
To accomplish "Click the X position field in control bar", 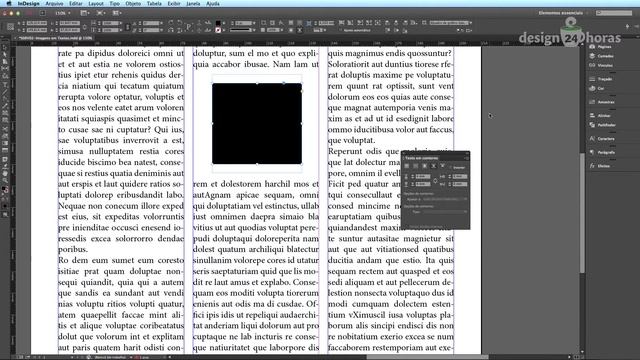I will 37,23.
